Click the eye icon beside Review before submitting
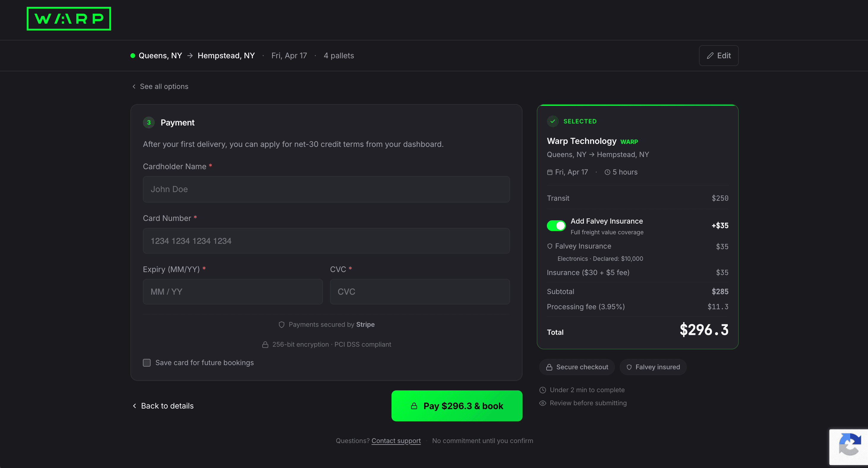 pos(542,403)
